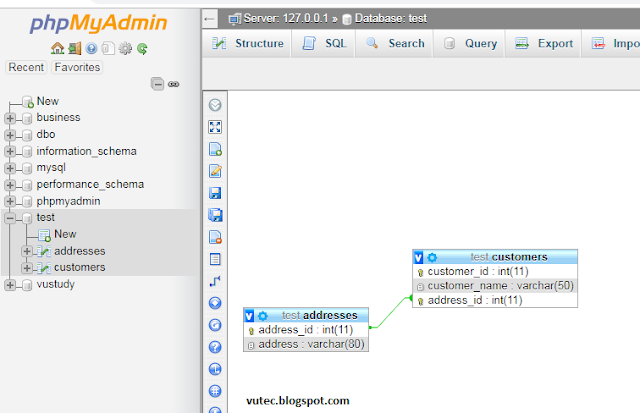Expand the customers table node
The image size is (640, 413).
[x=27, y=268]
